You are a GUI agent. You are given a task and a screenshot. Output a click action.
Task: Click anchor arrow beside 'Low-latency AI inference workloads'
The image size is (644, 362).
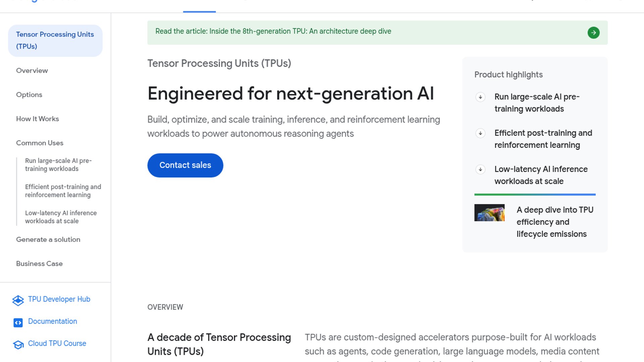480,170
